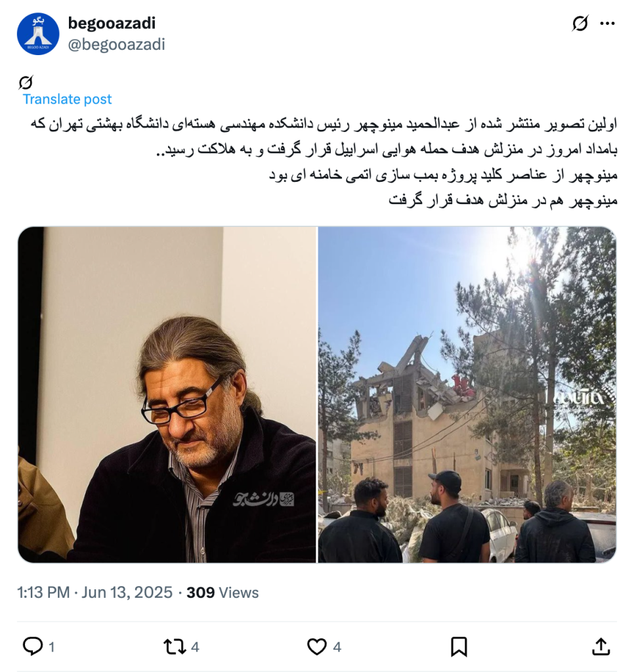Click the 309 Views count
Image resolution: width=634 pixels, height=672 pixels.
(222, 593)
